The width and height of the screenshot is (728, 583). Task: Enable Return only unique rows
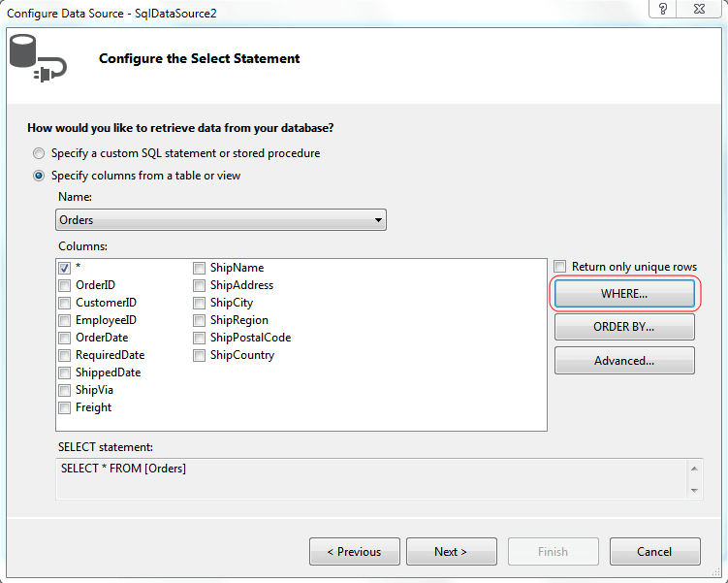coord(560,267)
